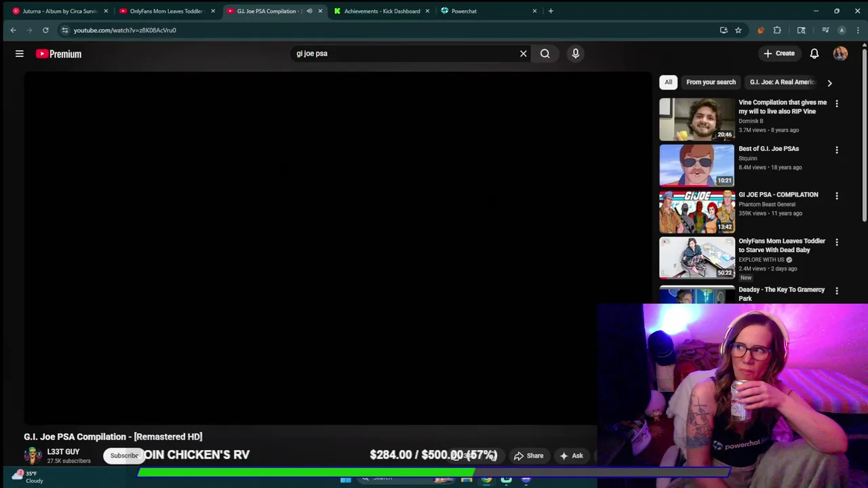Open L33T GUY channel avatar
868x488 pixels.
click(x=33, y=455)
